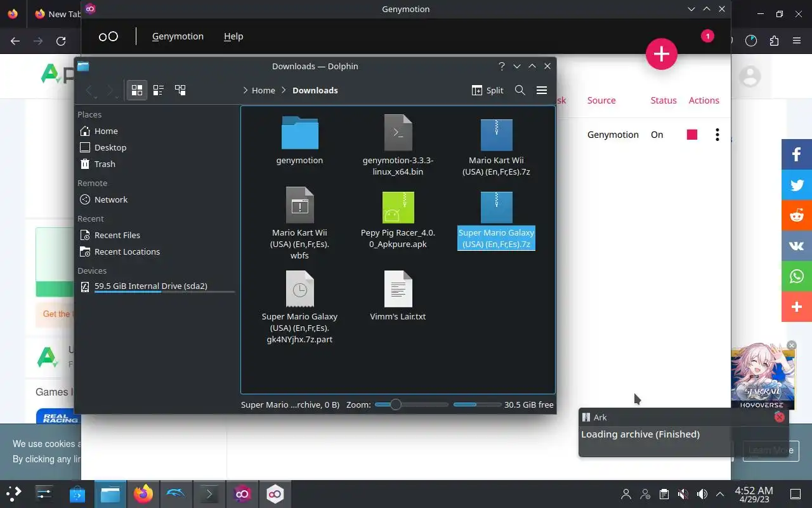Open Genymotion menu in Genymotion window
This screenshot has height=508, width=812.
point(178,36)
